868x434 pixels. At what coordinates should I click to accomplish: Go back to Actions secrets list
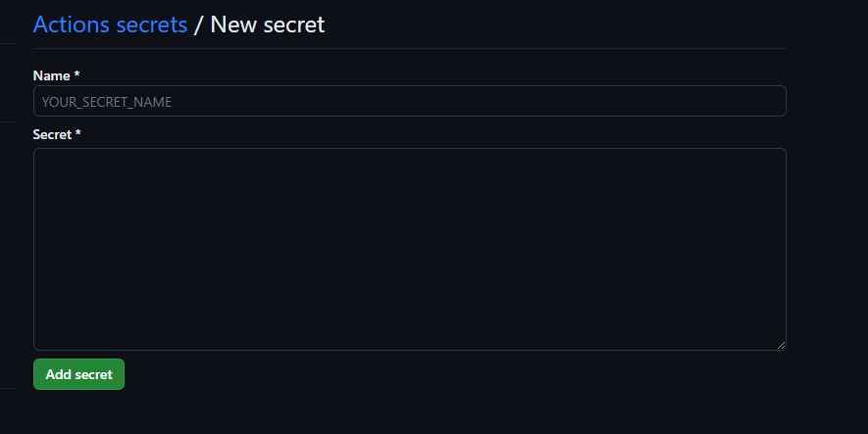click(x=110, y=24)
